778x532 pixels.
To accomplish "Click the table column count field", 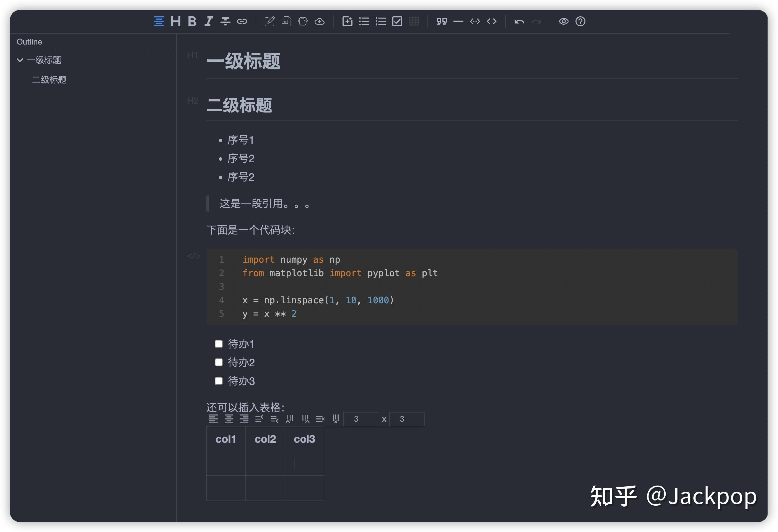I will click(x=407, y=419).
